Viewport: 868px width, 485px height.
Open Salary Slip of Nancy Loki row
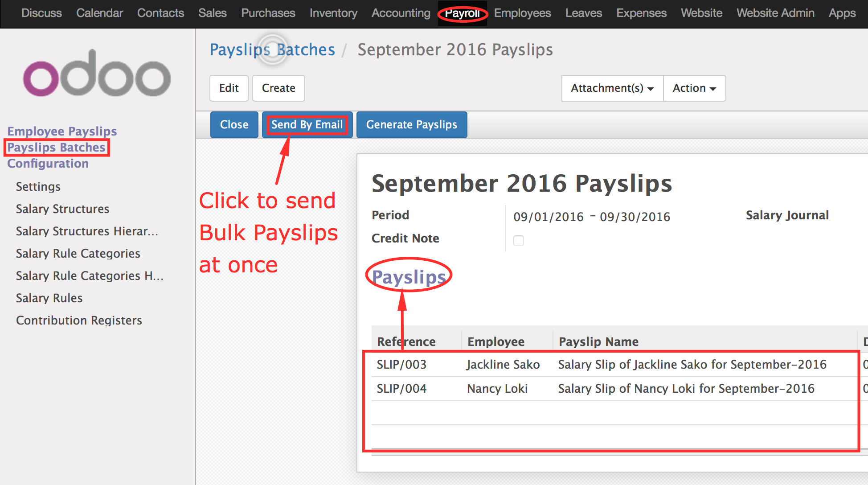pyautogui.click(x=686, y=389)
